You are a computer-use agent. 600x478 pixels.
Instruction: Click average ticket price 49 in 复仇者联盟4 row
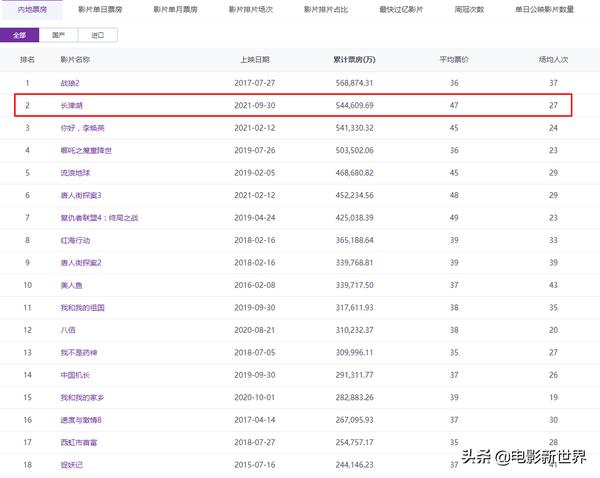coord(454,218)
